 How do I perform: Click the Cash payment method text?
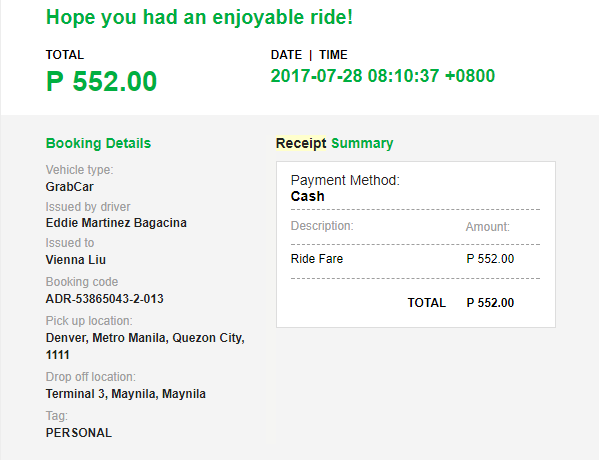308,196
